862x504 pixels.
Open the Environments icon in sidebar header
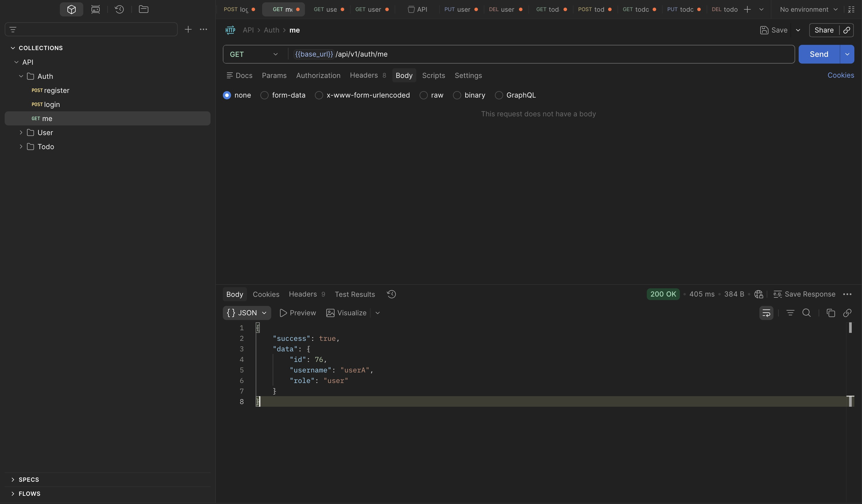pos(96,9)
